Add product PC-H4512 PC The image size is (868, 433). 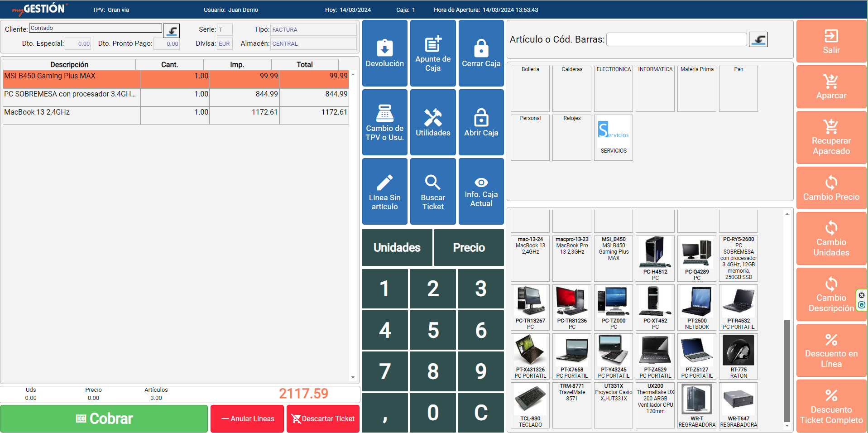point(655,259)
